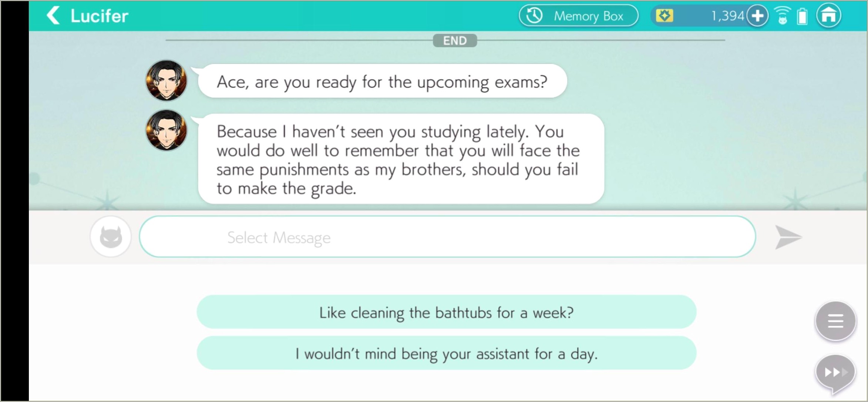
Task: Click the back arrow for Lucifer
Action: (x=54, y=16)
